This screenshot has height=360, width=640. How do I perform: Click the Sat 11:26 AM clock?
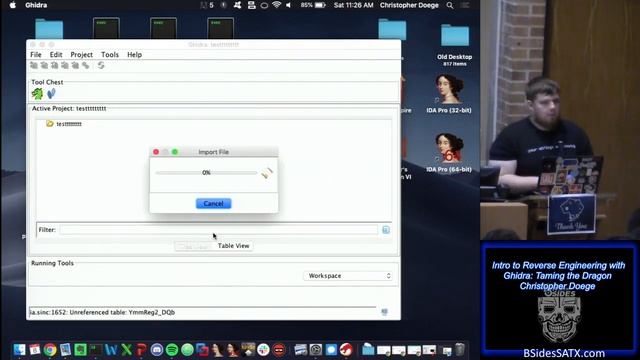(x=353, y=5)
